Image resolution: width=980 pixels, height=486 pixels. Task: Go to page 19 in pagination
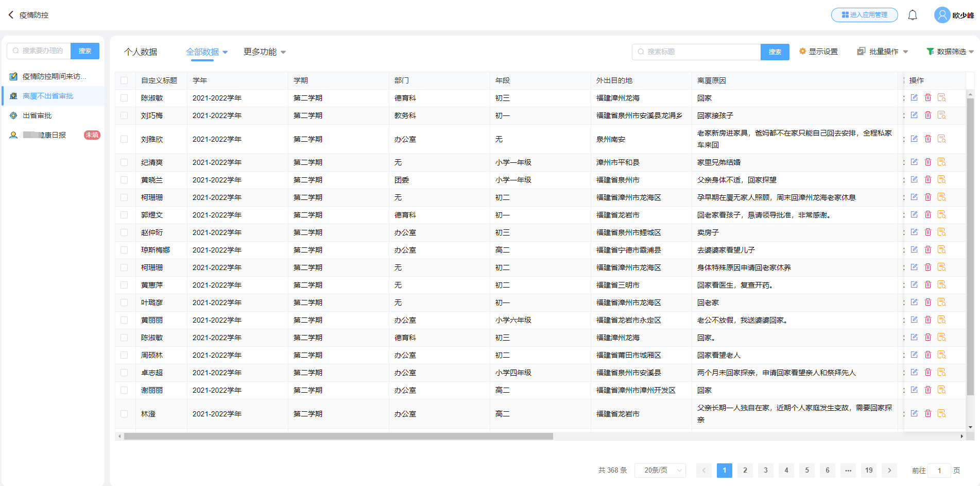click(x=869, y=470)
